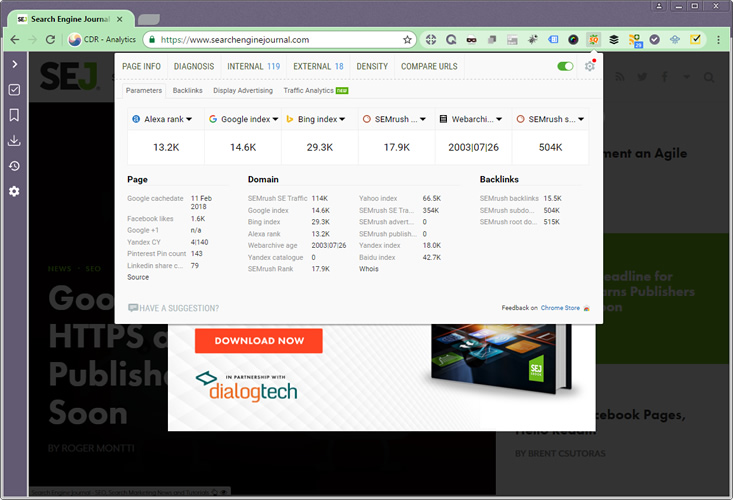This screenshot has width=733, height=500.
Task: Click the dialogtech logo in the ad
Action: click(x=246, y=387)
